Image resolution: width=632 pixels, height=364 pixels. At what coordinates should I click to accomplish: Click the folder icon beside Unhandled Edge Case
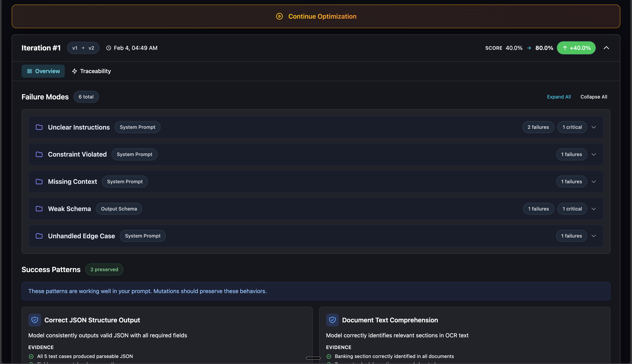pos(39,236)
